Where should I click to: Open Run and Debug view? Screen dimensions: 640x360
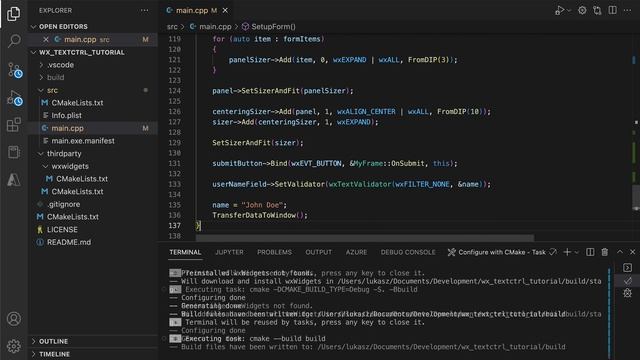point(15,98)
